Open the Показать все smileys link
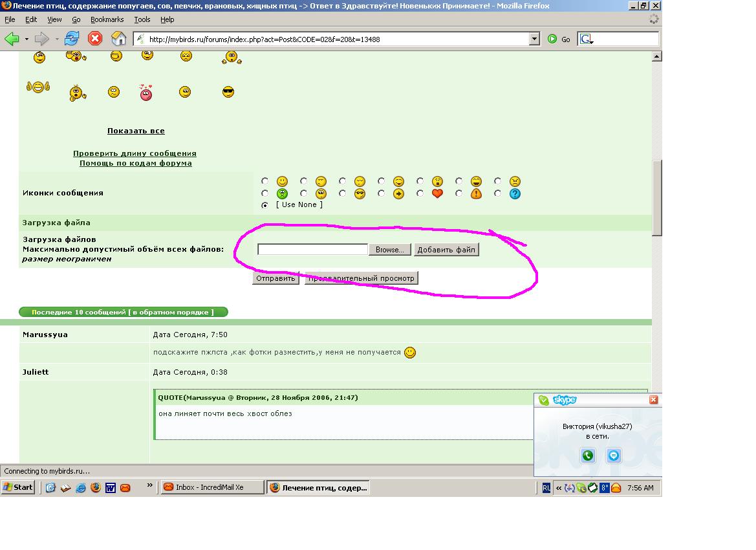This screenshot has width=756, height=550. 136,131
